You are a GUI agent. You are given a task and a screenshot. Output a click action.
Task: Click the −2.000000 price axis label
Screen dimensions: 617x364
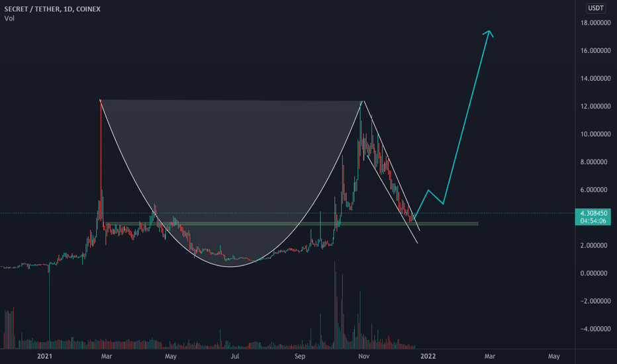pos(595,301)
